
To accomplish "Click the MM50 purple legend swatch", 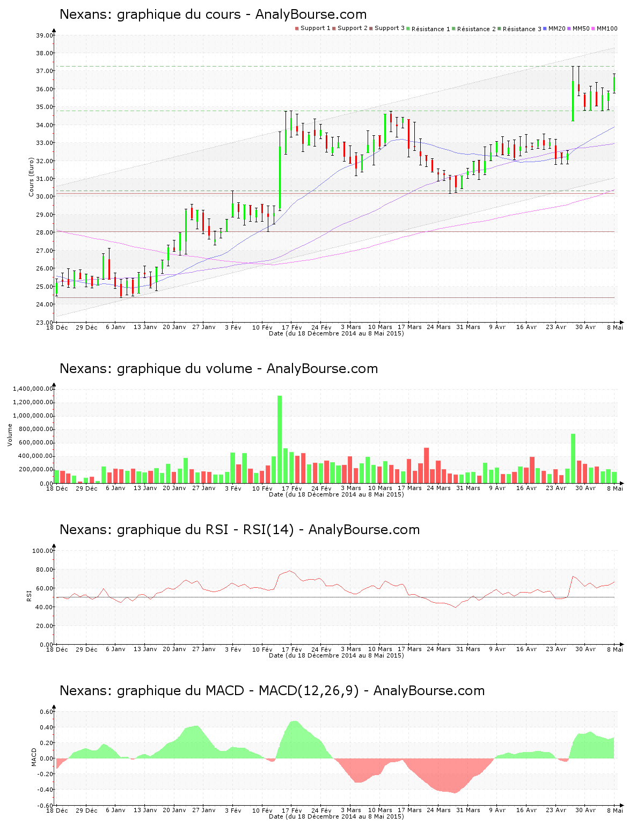I will (x=570, y=28).
